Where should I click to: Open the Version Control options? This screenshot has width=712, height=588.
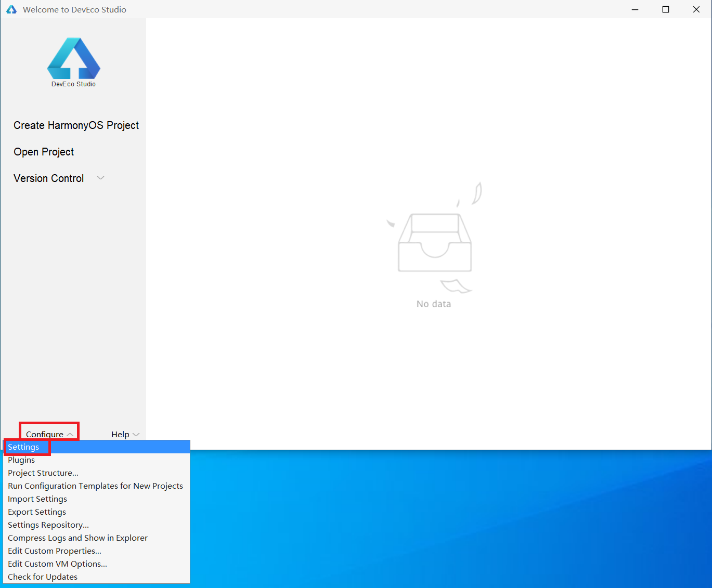pyautogui.click(x=48, y=178)
